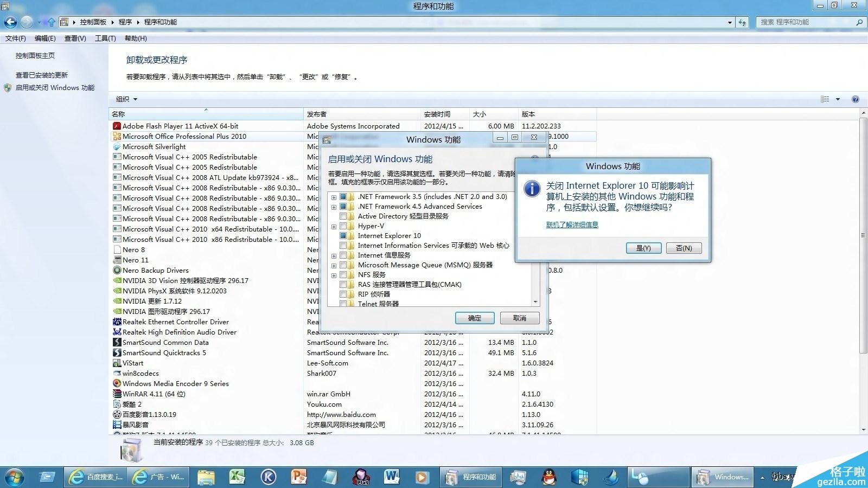Check Internet Information Services 可承载的 Web 核心
The width and height of the screenshot is (868, 488).
[x=343, y=246]
